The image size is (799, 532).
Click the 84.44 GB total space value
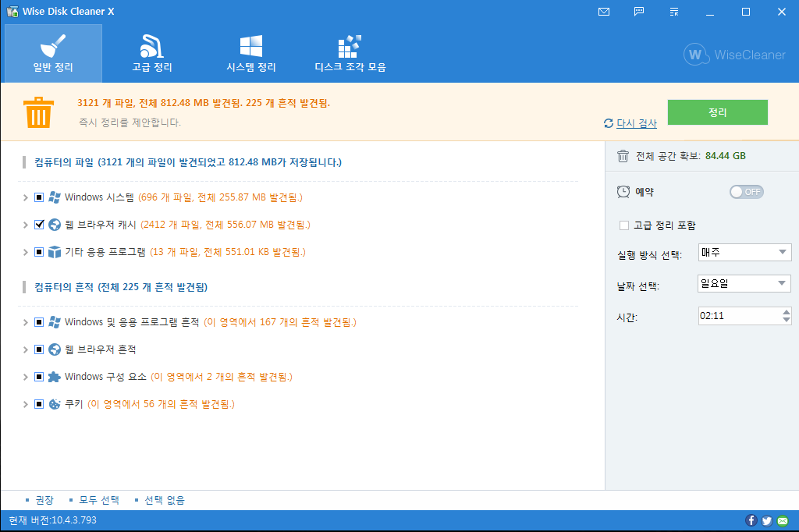tap(726, 156)
